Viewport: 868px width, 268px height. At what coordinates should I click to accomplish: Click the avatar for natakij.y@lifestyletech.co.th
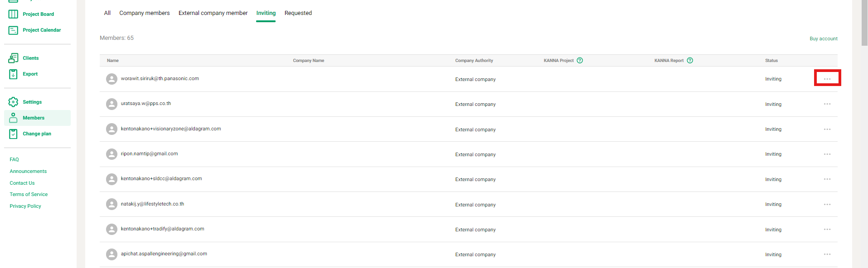[112, 204]
